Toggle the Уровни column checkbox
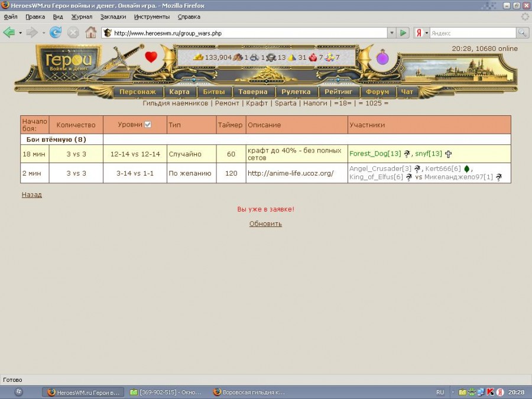 pyautogui.click(x=148, y=125)
